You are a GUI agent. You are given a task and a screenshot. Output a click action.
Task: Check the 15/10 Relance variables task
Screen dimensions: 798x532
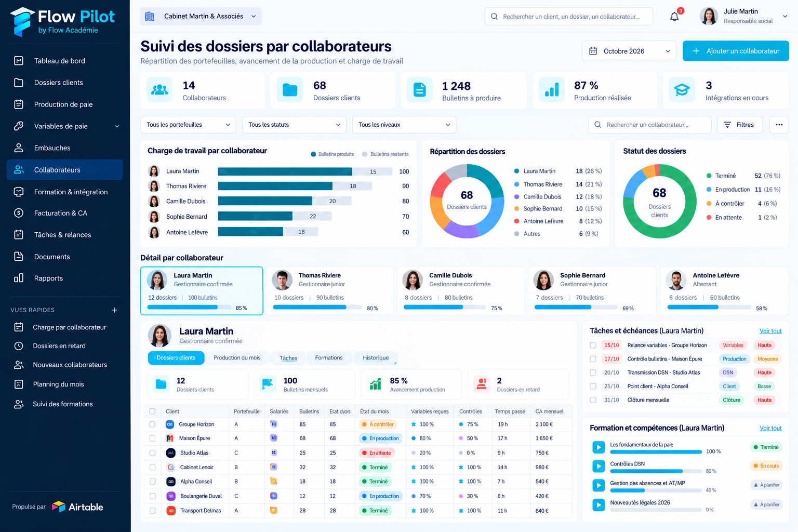tap(593, 345)
